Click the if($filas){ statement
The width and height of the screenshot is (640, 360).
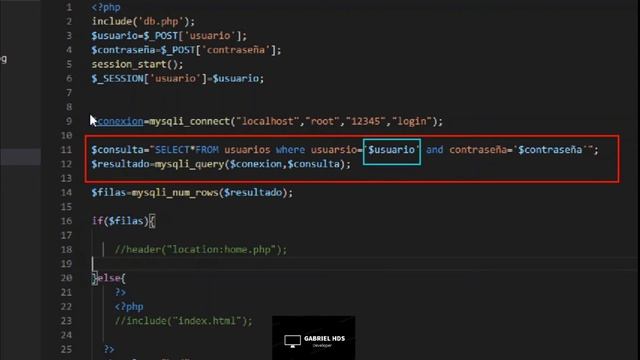click(x=123, y=221)
